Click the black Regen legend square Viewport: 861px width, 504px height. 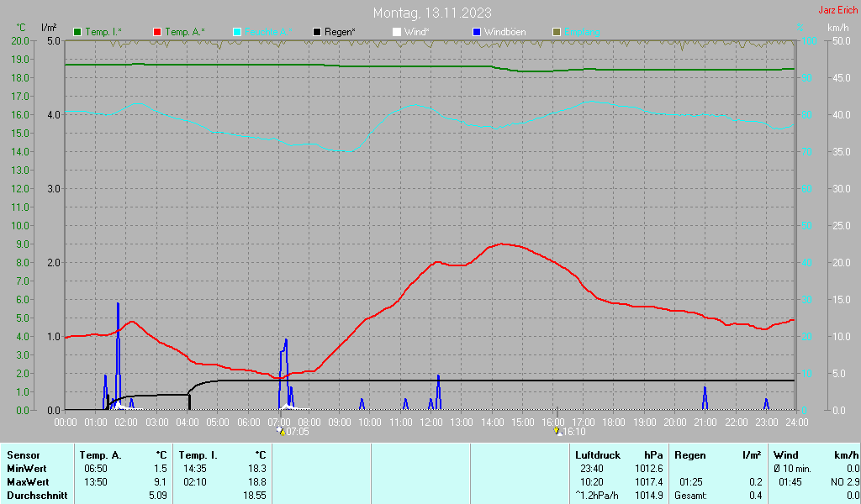click(317, 33)
